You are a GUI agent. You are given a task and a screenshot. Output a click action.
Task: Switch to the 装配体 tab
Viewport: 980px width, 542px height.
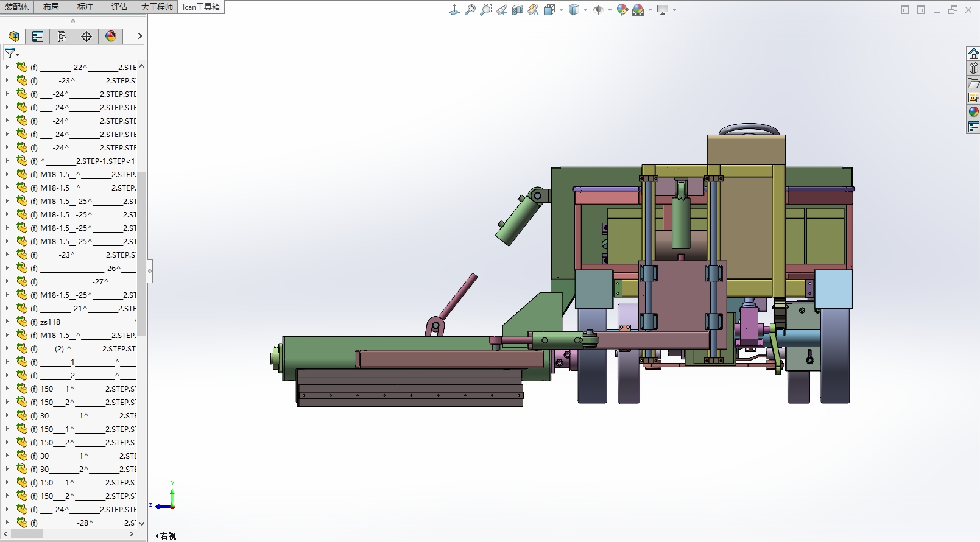pos(17,7)
